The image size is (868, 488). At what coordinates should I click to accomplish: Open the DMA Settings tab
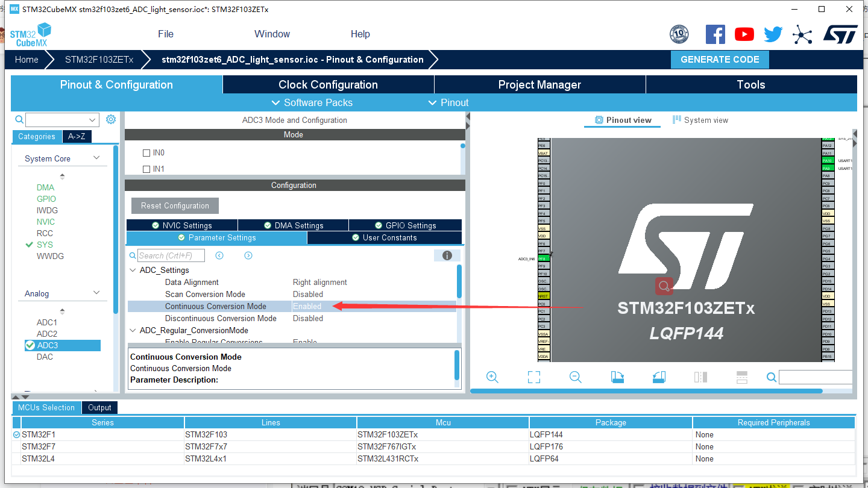[x=293, y=225]
